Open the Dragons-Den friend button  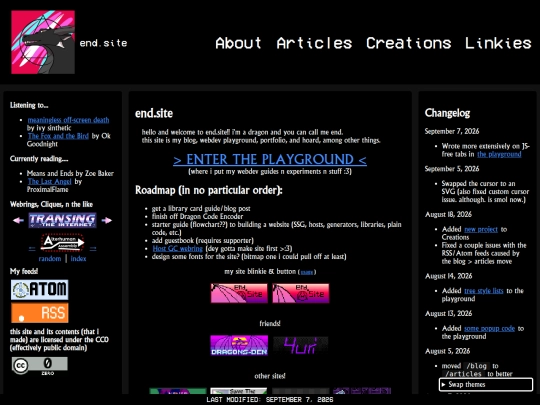(239, 345)
